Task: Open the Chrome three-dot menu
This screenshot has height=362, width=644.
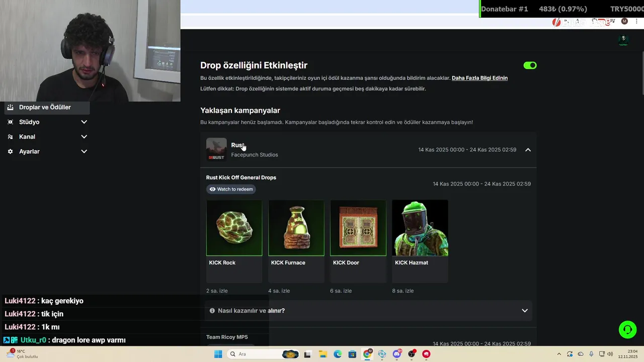Action: (637, 21)
